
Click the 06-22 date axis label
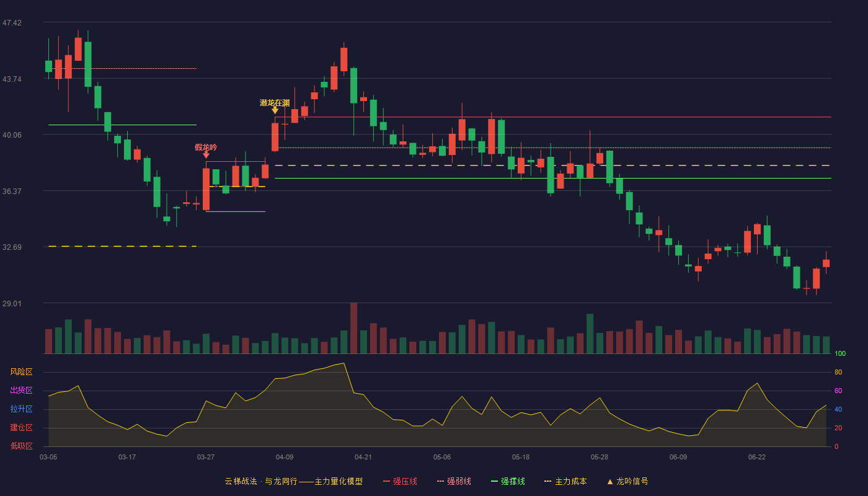757,457
